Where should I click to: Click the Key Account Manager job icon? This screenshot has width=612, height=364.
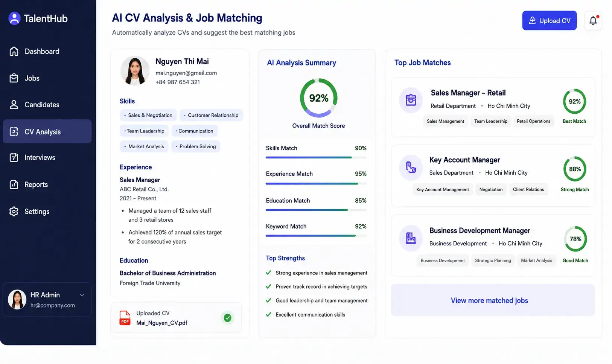pyautogui.click(x=411, y=167)
